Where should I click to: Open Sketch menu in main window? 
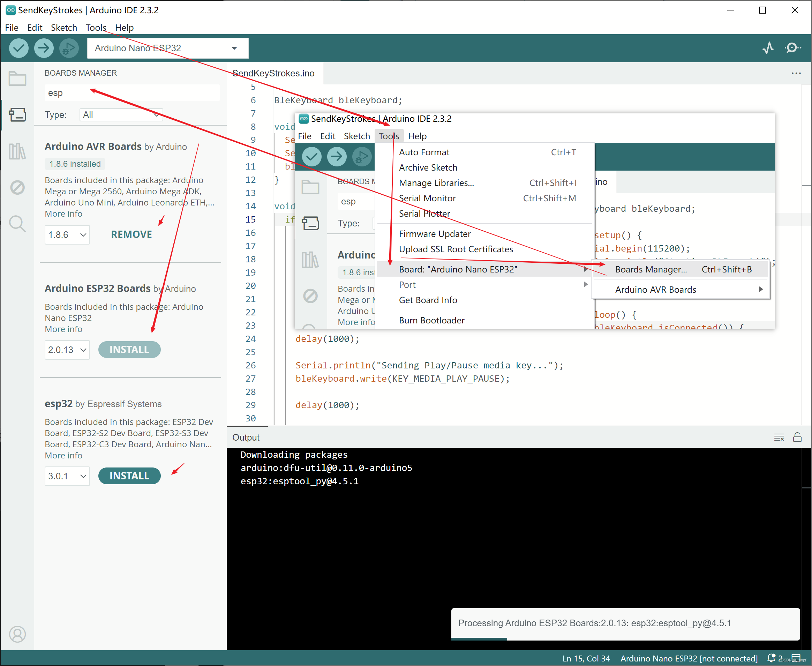(64, 28)
